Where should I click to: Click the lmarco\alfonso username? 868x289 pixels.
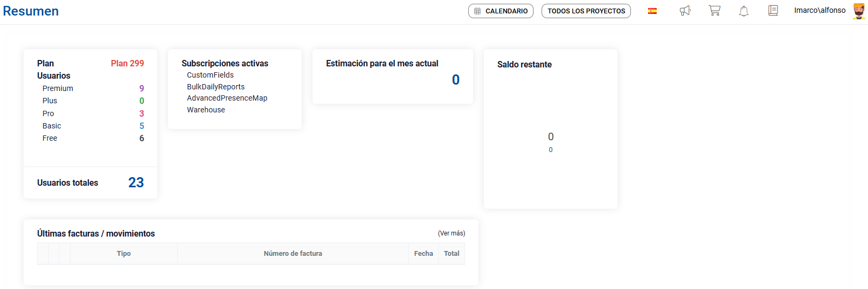coord(820,11)
